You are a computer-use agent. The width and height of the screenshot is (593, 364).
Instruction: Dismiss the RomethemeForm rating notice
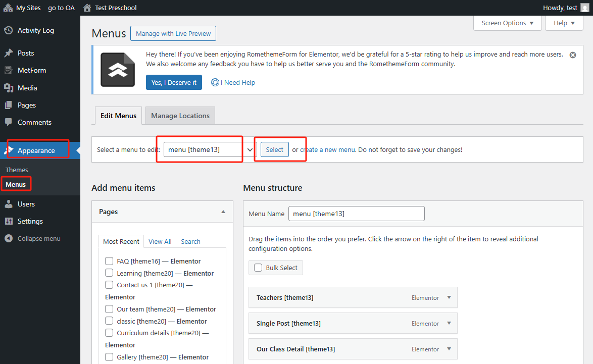[x=572, y=55]
